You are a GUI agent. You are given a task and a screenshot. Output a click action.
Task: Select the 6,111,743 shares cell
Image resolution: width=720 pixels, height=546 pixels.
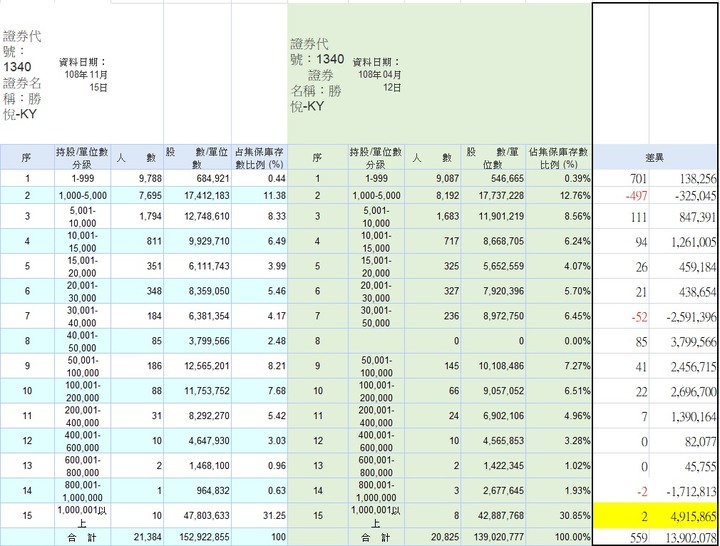coord(197,266)
